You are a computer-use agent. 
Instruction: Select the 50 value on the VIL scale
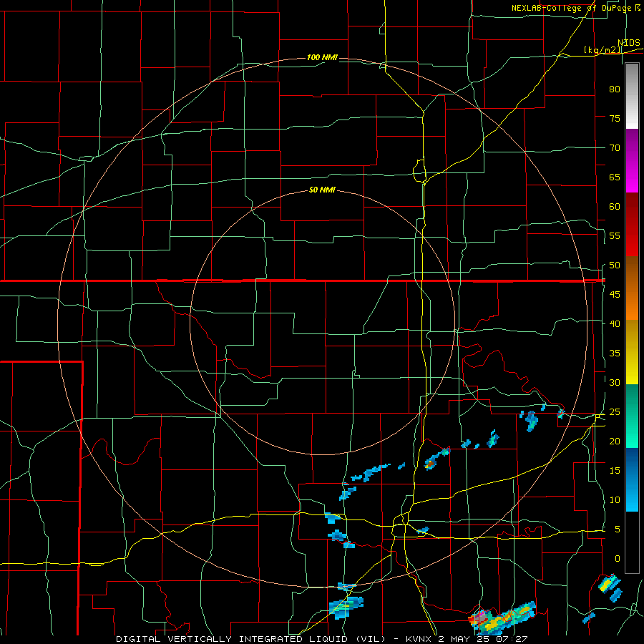pyautogui.click(x=615, y=265)
